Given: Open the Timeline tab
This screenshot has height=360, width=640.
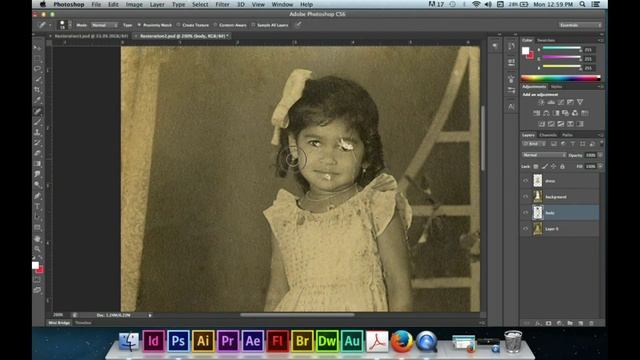Looking at the screenshot, I should (83, 323).
